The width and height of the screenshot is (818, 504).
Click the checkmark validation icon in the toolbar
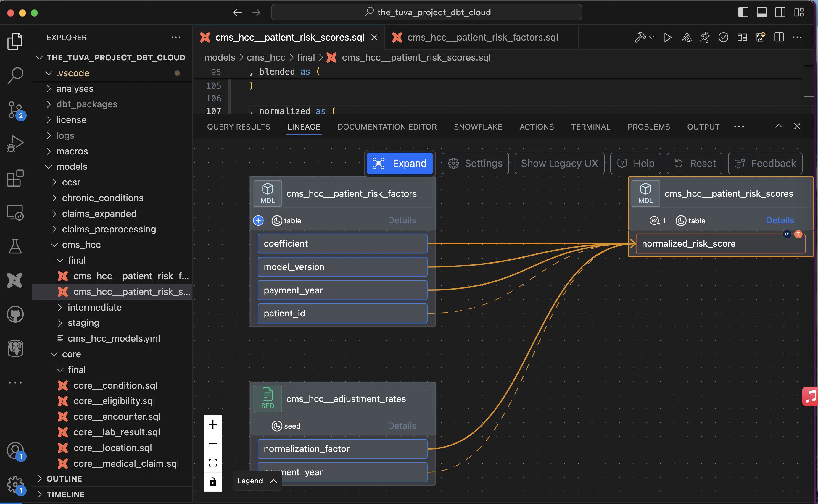pyautogui.click(x=723, y=37)
